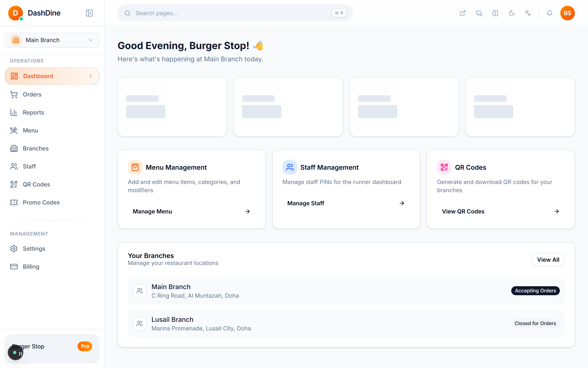Screen dimensions: 588x368
Task: Click the Orders cart icon
Action: point(14,94)
